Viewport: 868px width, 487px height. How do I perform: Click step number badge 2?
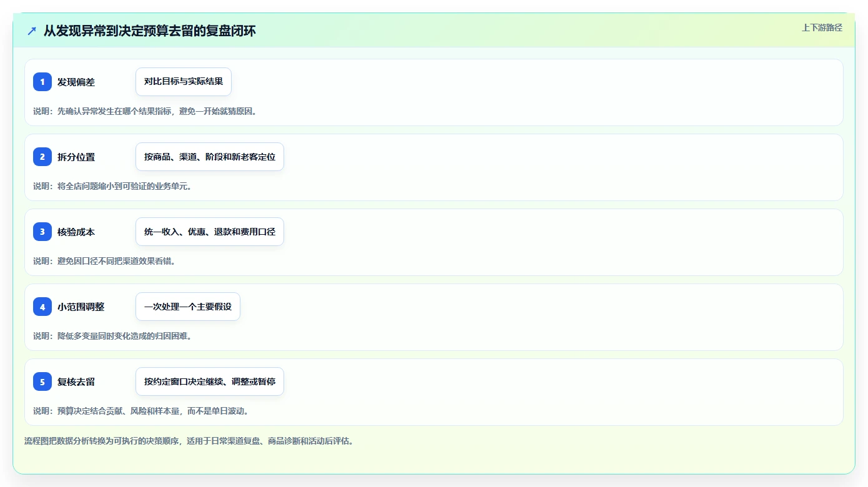(42, 157)
